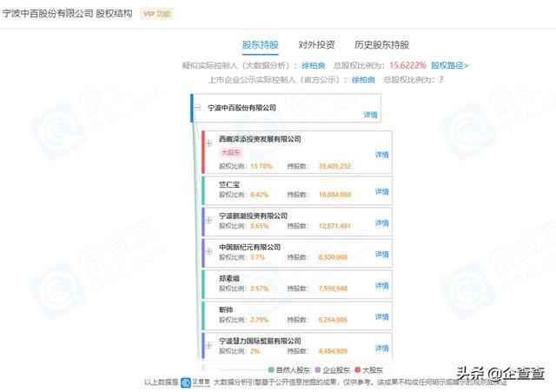Click the 12,671,491 share count

pos(334,226)
